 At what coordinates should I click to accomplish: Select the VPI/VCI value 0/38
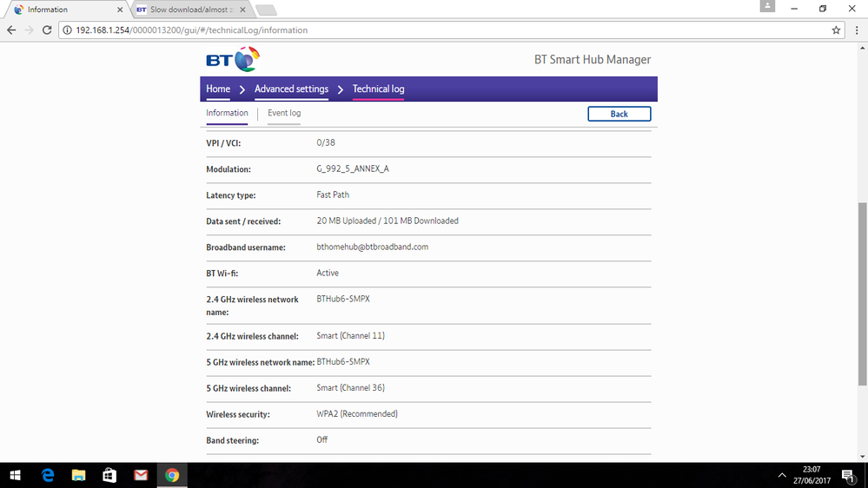[x=326, y=142]
